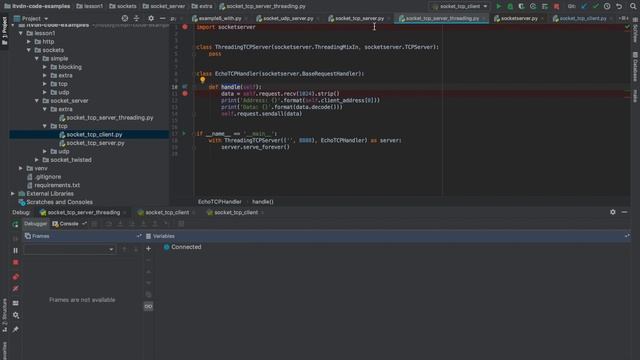Pause the running debug program
The width and height of the screenshot is (640, 360).
click(16, 251)
